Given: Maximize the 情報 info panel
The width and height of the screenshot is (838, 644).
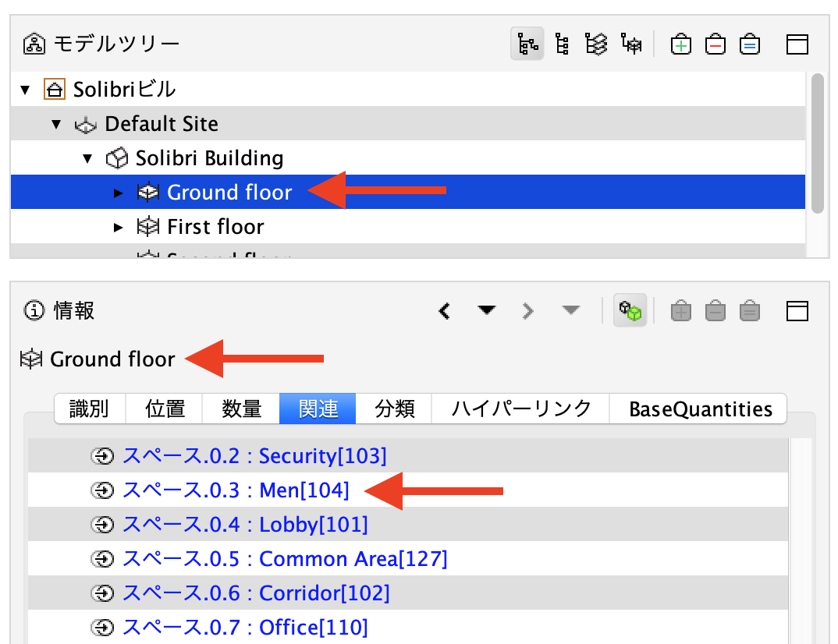Looking at the screenshot, I should pos(797,311).
